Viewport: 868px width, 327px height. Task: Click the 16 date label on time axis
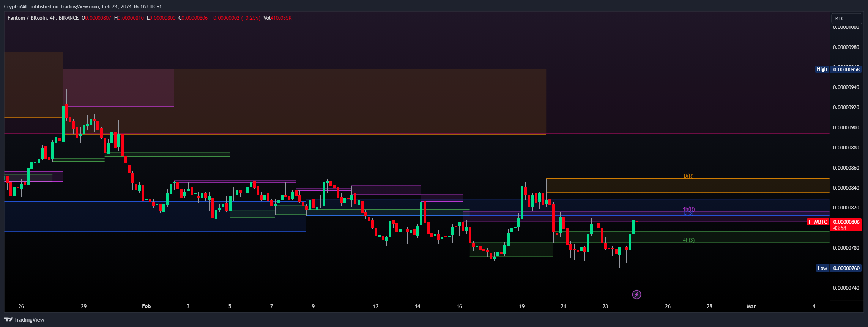[x=459, y=306]
